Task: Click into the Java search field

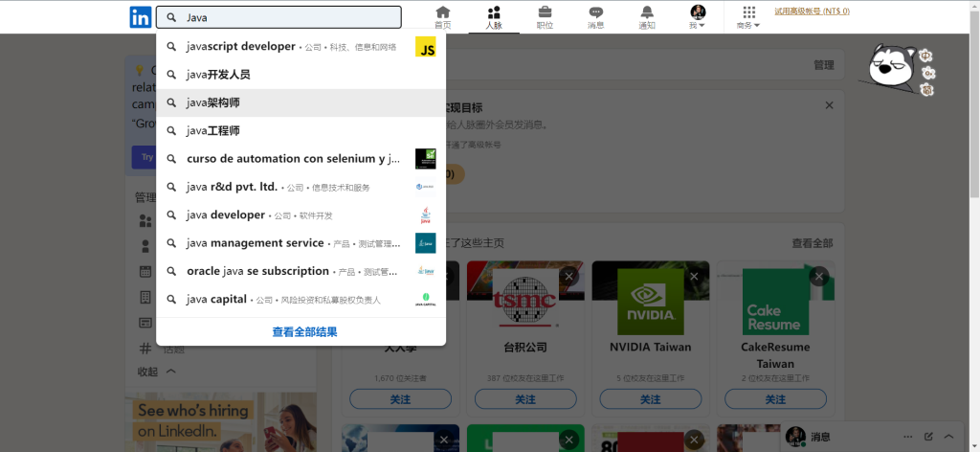Action: click(287, 17)
